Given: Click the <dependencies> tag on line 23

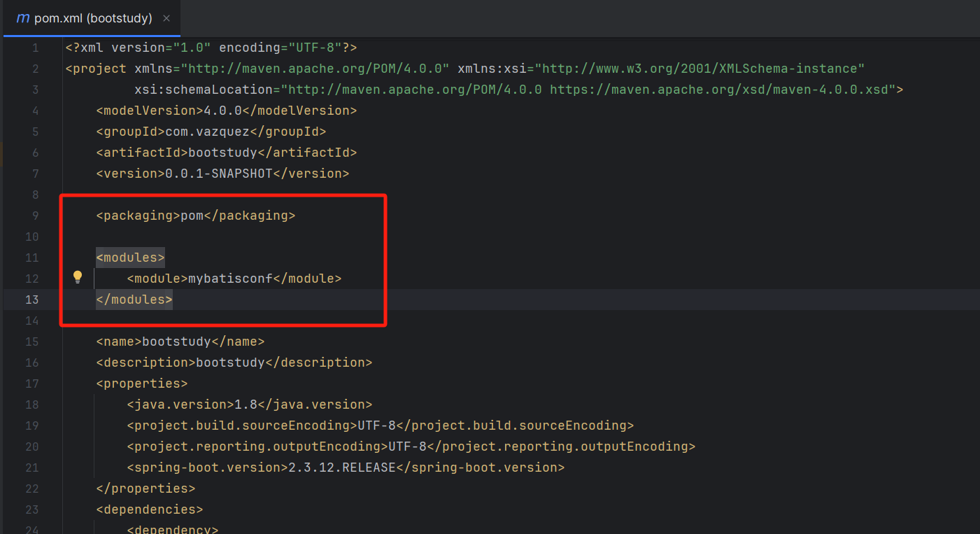Looking at the screenshot, I should [150, 510].
